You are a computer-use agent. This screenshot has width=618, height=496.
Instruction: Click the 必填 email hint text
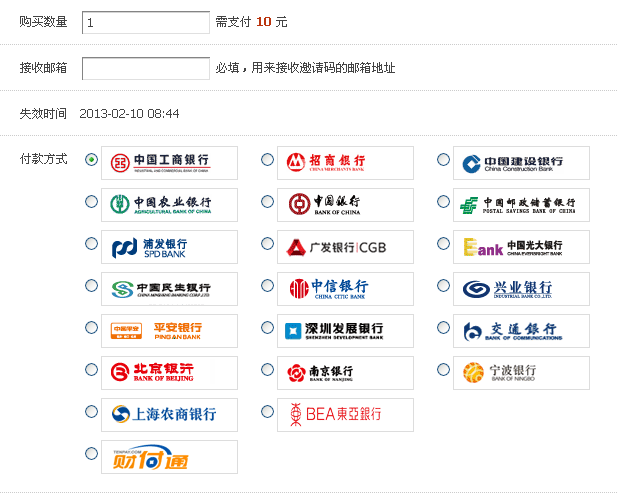(305, 68)
